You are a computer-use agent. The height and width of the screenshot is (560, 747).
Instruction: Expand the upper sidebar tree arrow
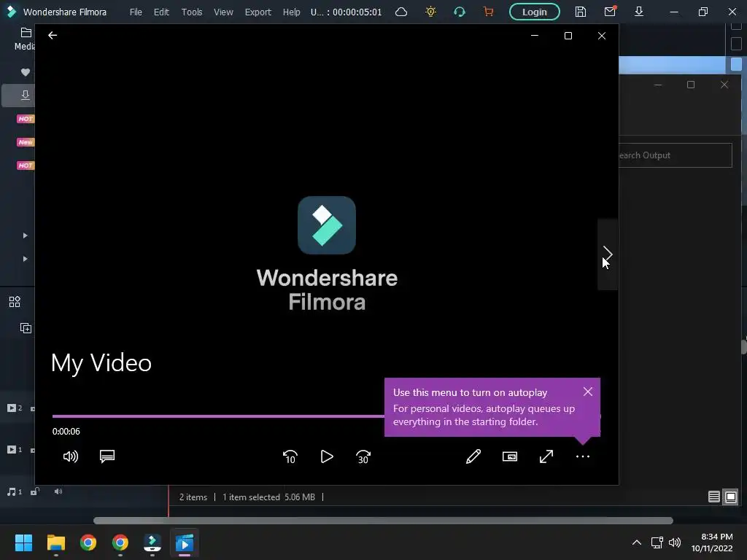tap(26, 236)
